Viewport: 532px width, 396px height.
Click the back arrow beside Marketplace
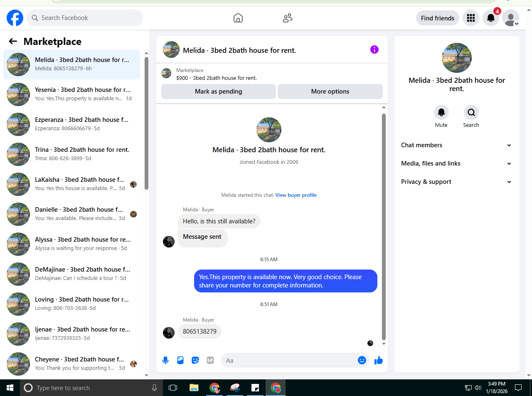coord(13,41)
